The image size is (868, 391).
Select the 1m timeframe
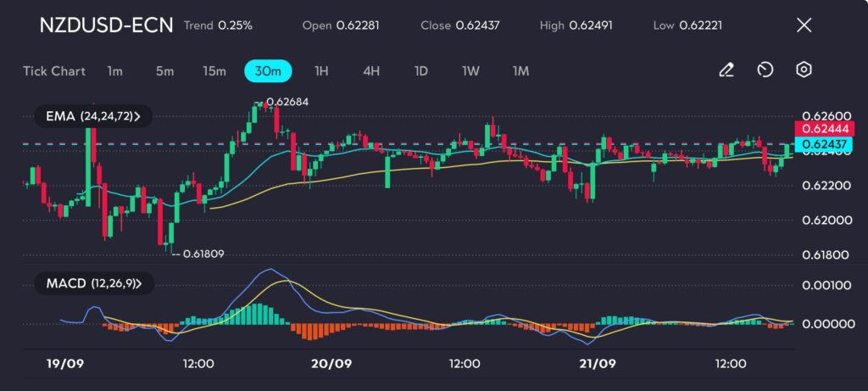coord(114,71)
